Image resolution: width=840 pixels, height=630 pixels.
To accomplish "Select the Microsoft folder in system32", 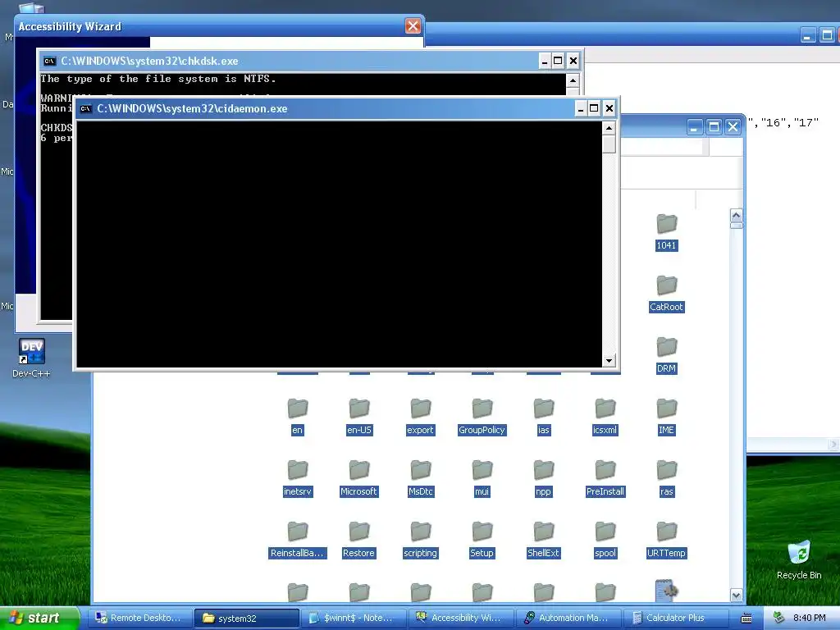I will 359,479.
